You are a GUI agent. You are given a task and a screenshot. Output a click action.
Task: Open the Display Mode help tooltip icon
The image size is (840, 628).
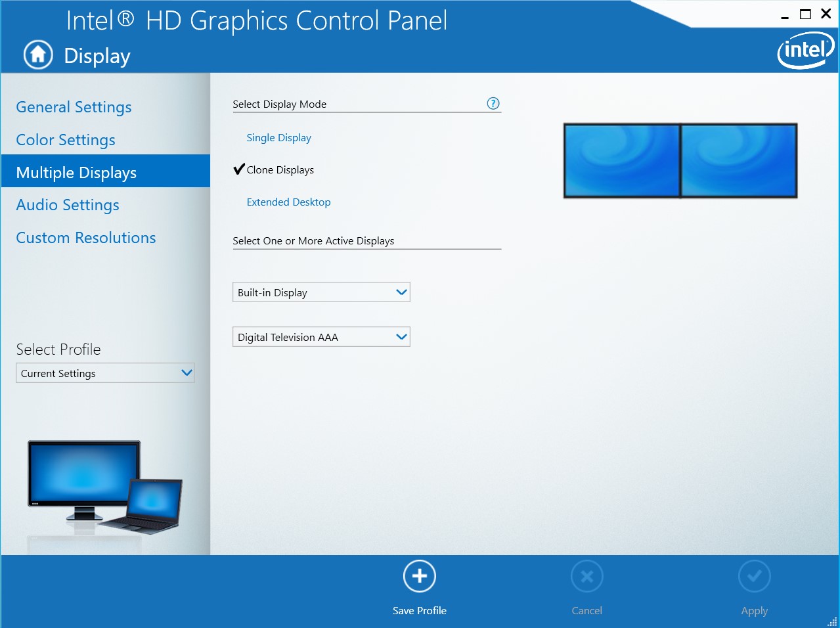coord(493,103)
